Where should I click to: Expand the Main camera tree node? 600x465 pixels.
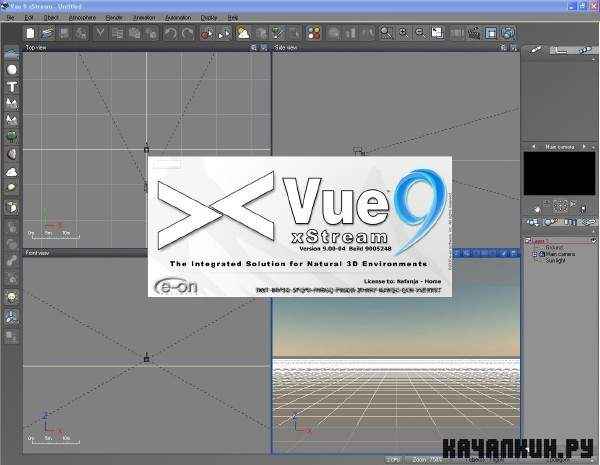pyautogui.click(x=535, y=254)
